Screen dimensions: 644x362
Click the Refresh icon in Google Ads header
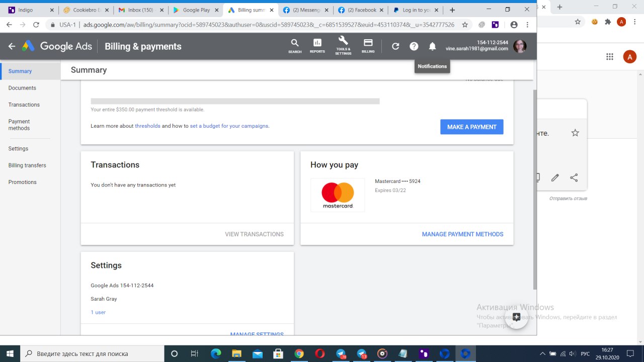(395, 46)
